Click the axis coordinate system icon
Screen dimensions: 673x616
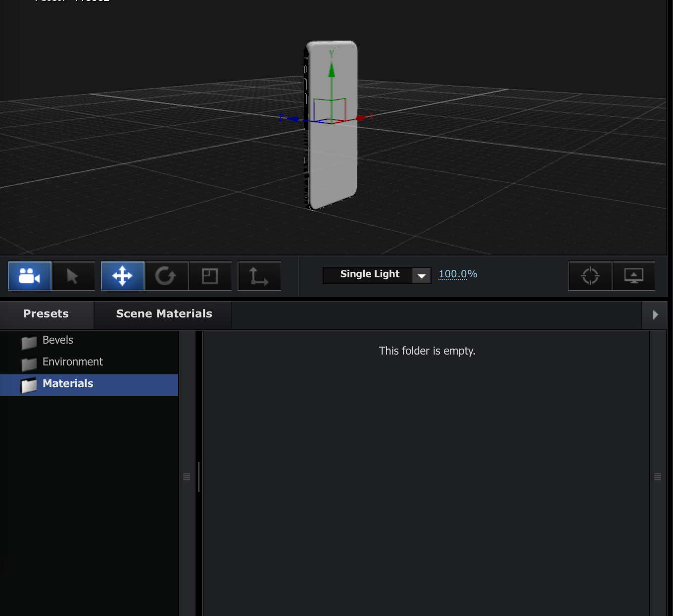259,276
